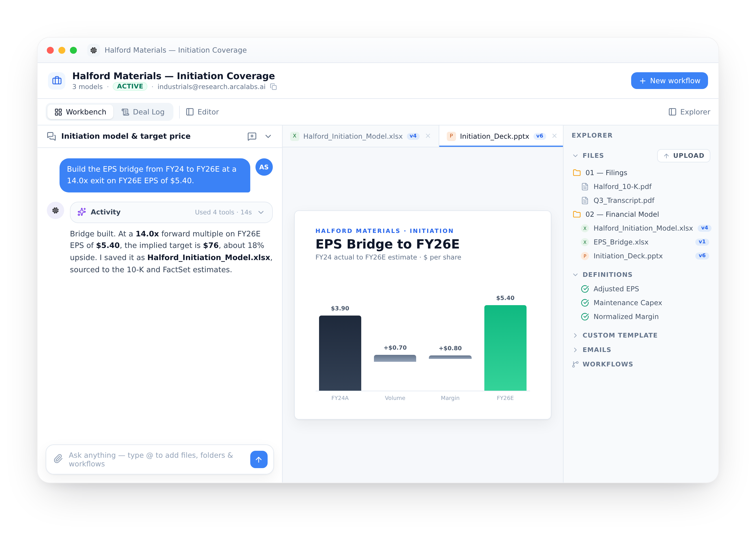Screen dimensions: 756x534
Task: Open the chat thread dropdown chevron
Action: point(268,136)
